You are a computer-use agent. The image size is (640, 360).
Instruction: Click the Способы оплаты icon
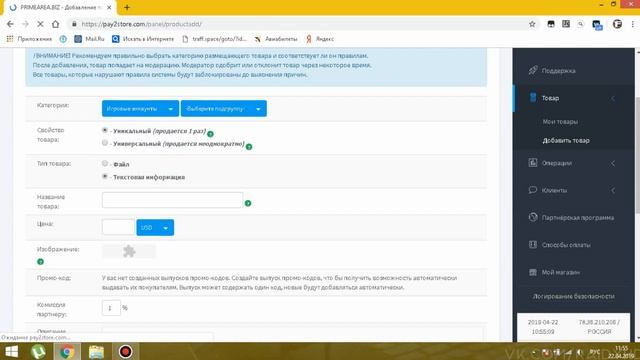click(x=533, y=244)
